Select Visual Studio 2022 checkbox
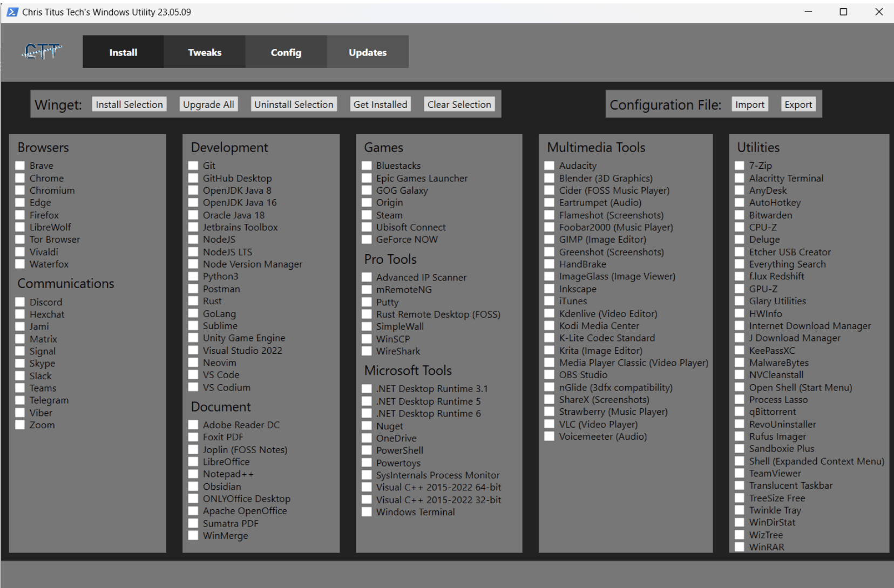Viewport: 894px width, 588px height. tap(193, 350)
